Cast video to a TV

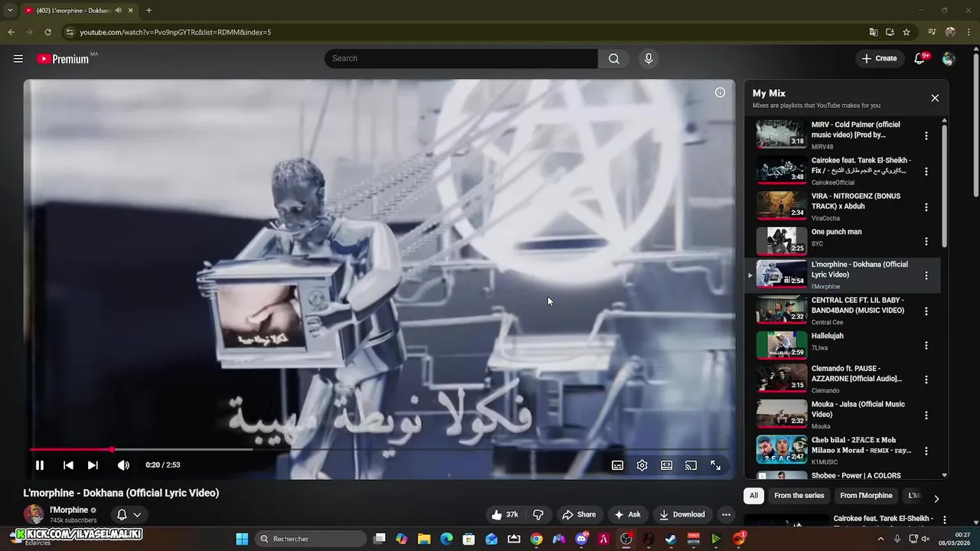(x=691, y=465)
